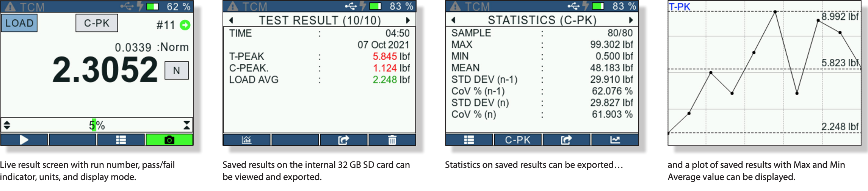The height and width of the screenshot is (191, 868).
Task: Click the export icon on Test Result screen
Action: (x=343, y=140)
